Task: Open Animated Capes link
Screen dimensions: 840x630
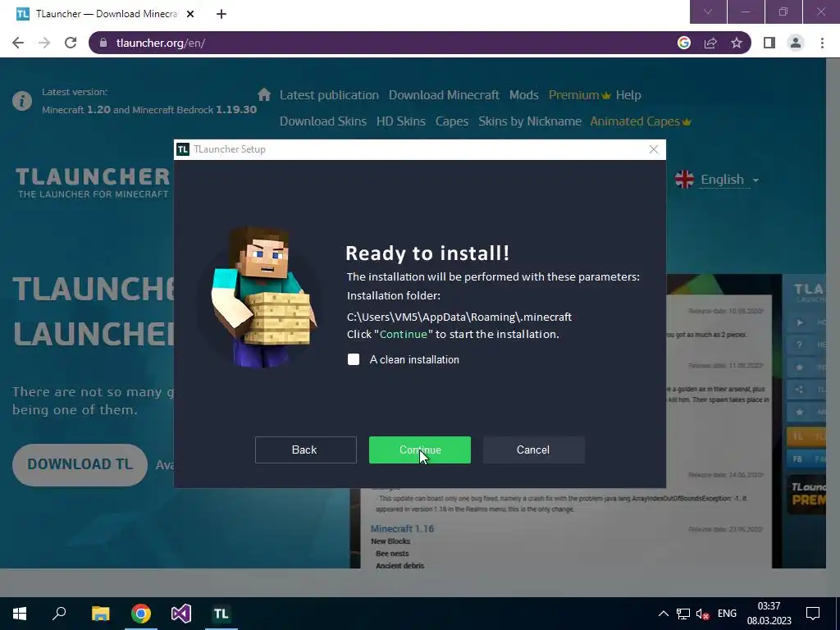Action: point(640,121)
